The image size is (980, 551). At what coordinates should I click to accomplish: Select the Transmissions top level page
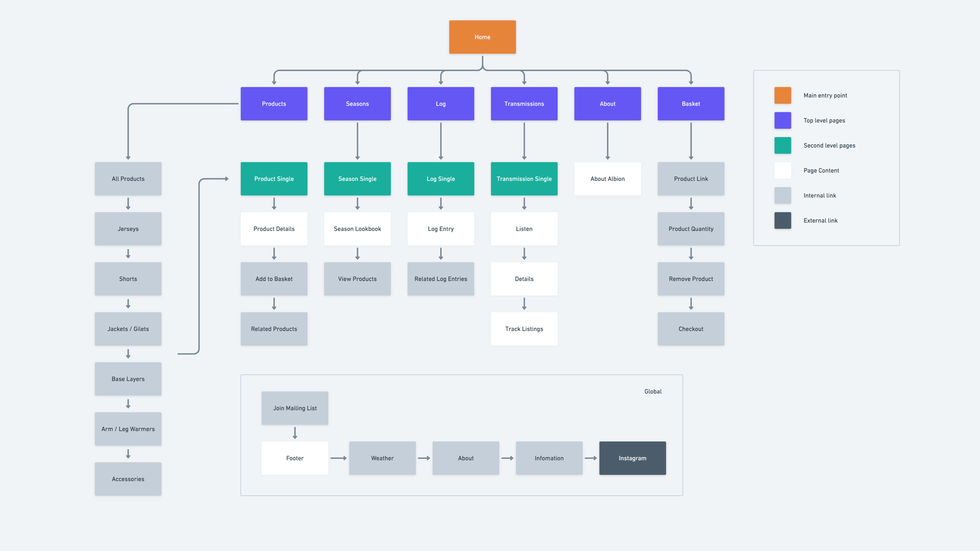click(524, 104)
